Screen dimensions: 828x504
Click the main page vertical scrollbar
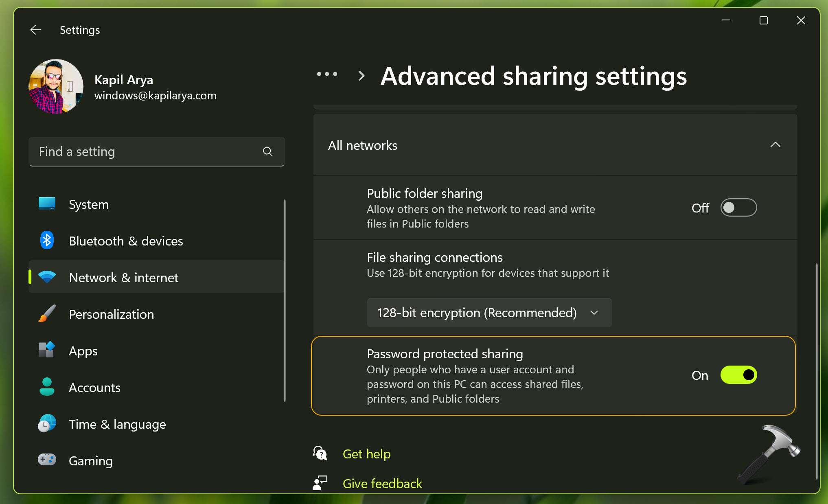pos(816,370)
